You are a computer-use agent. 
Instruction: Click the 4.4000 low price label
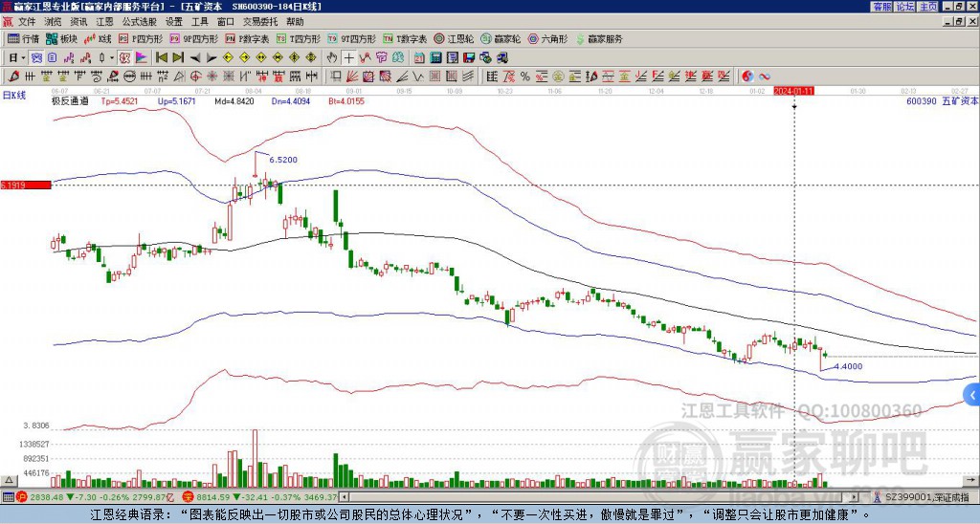[x=848, y=366]
